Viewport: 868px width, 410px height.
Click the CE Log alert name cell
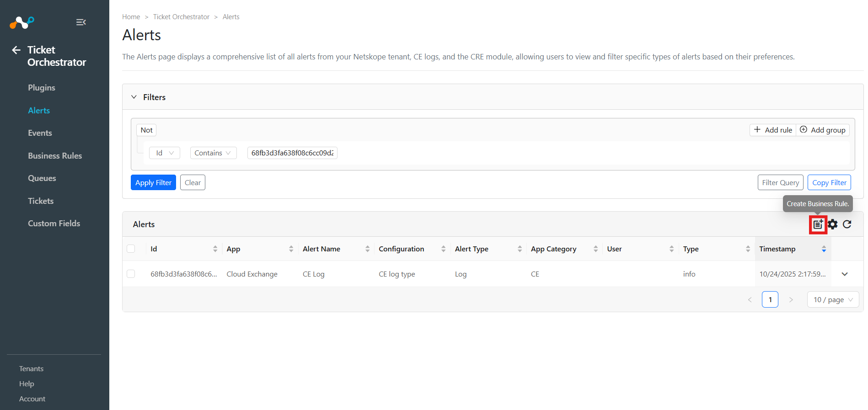point(314,274)
